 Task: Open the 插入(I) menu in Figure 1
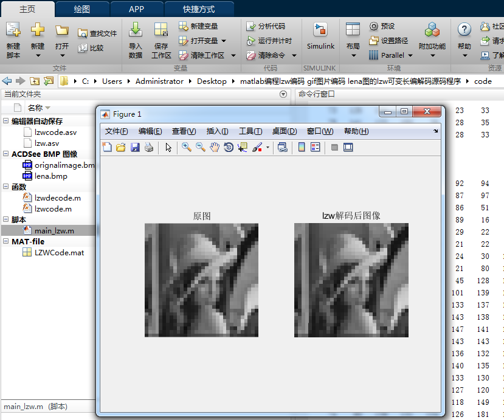point(217,131)
